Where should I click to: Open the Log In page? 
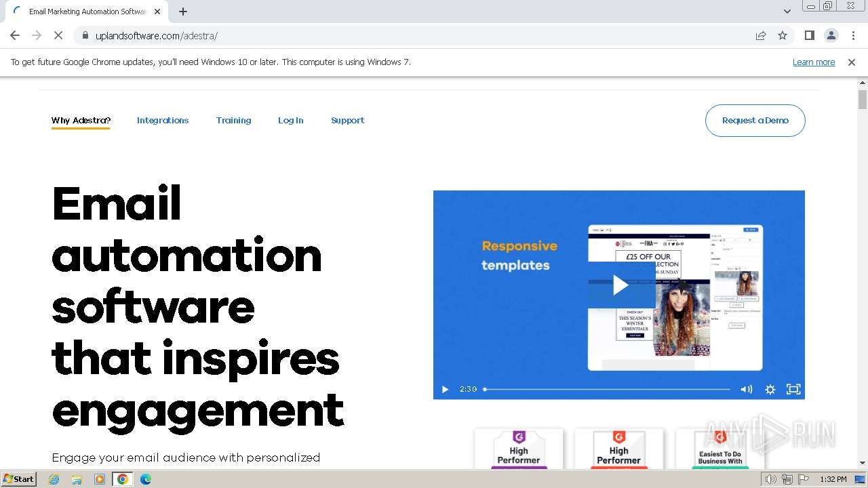[291, 121]
